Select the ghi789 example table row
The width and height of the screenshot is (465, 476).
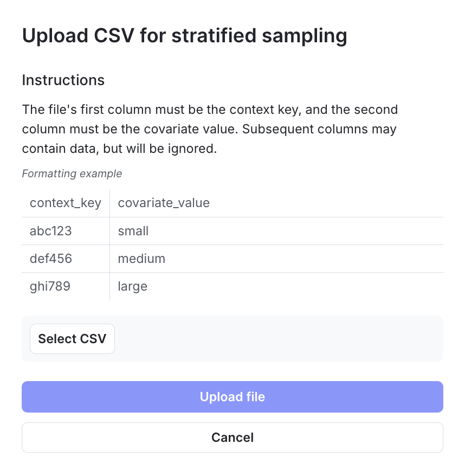[x=232, y=286]
